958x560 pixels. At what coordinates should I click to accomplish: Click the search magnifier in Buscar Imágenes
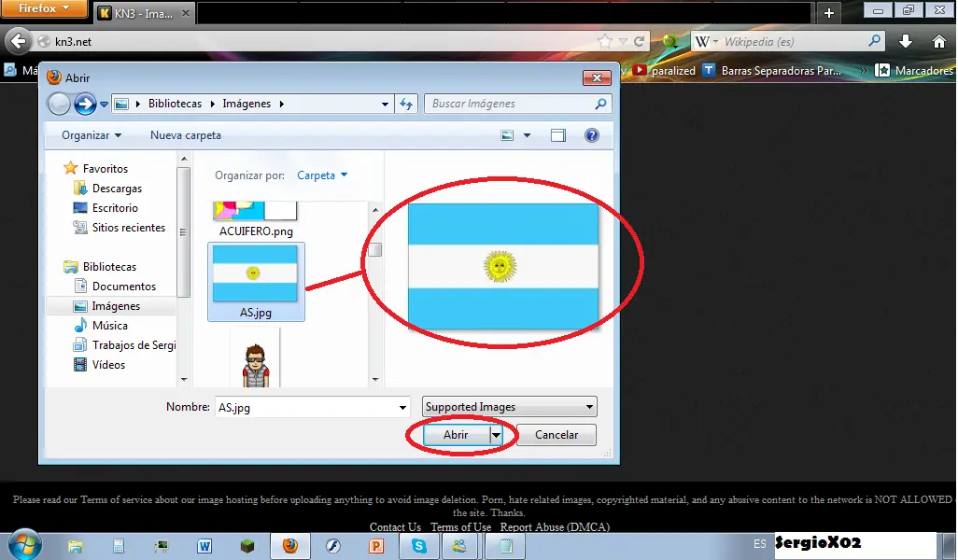600,104
